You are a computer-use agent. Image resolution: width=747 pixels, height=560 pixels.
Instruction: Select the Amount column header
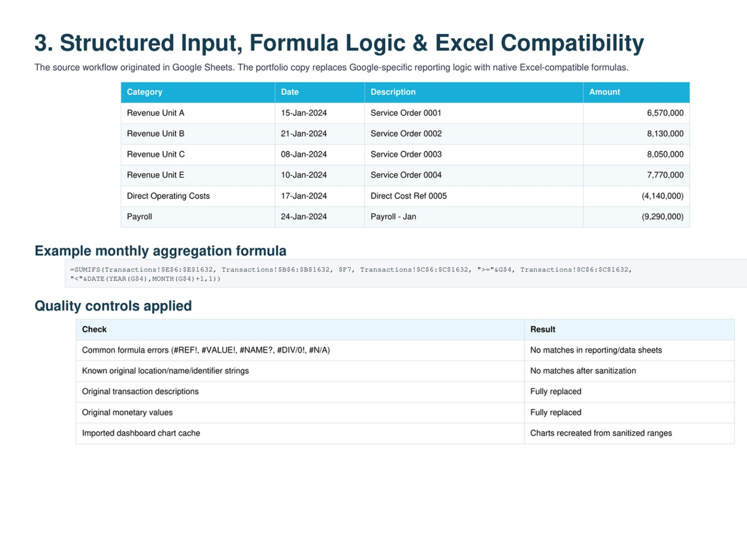[x=637, y=92]
